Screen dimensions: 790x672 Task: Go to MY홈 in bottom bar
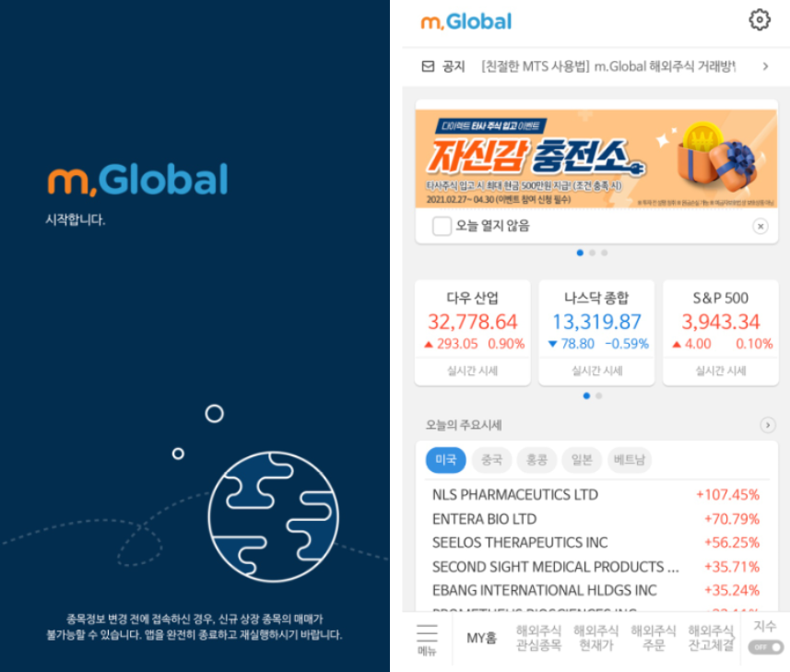coord(481,638)
